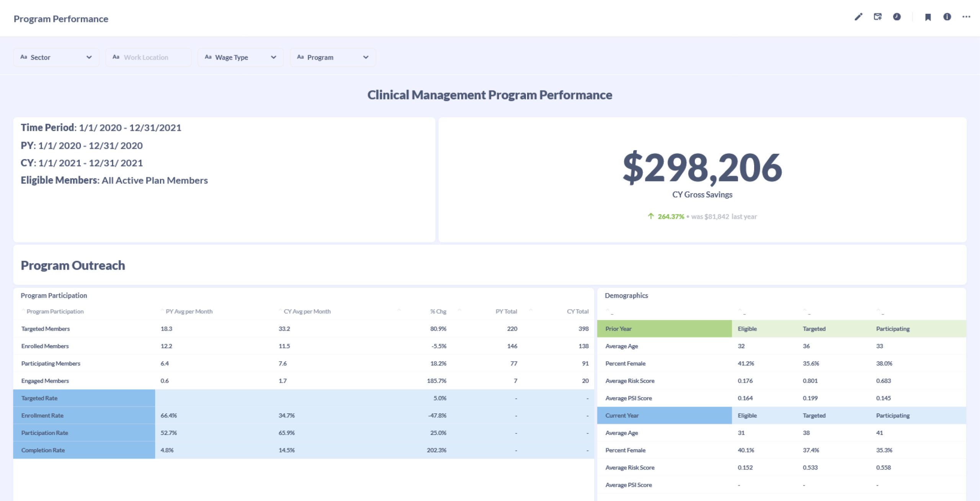The height and width of the screenshot is (501, 980).
Task: Bookmark this dashboard with bookmark icon
Action: click(928, 17)
